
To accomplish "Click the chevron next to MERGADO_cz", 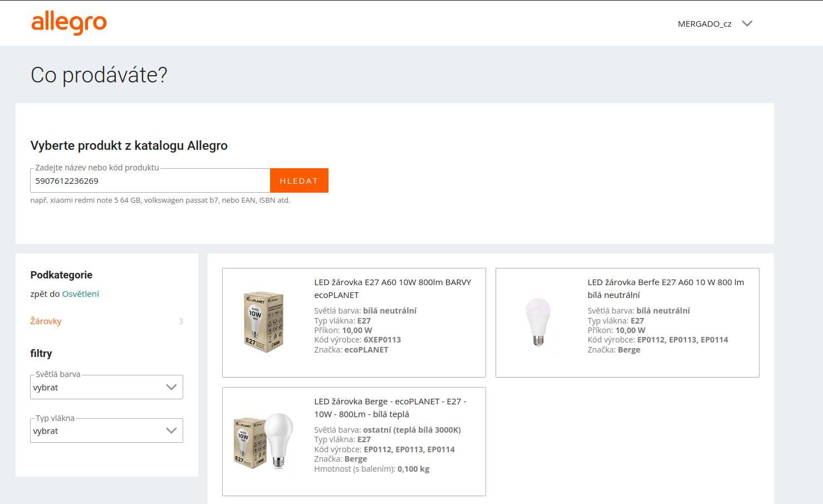I will 747,23.
